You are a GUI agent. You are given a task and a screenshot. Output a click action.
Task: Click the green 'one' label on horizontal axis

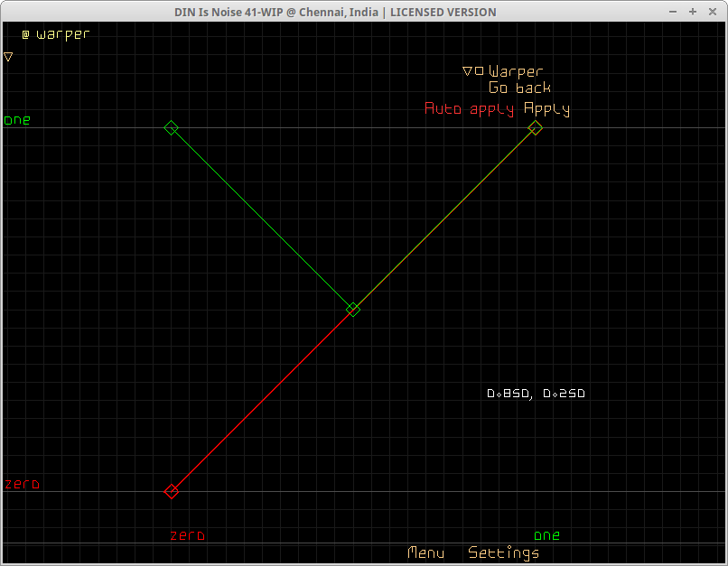(546, 535)
